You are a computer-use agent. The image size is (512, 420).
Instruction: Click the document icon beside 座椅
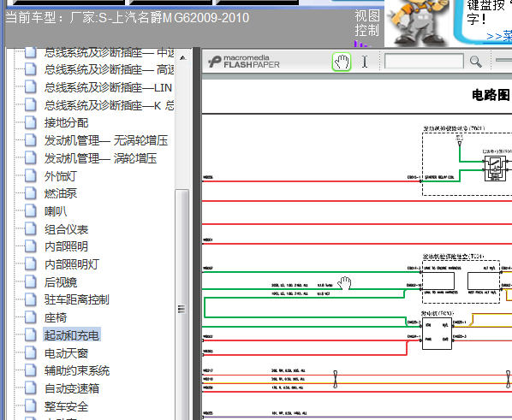tap(31, 317)
